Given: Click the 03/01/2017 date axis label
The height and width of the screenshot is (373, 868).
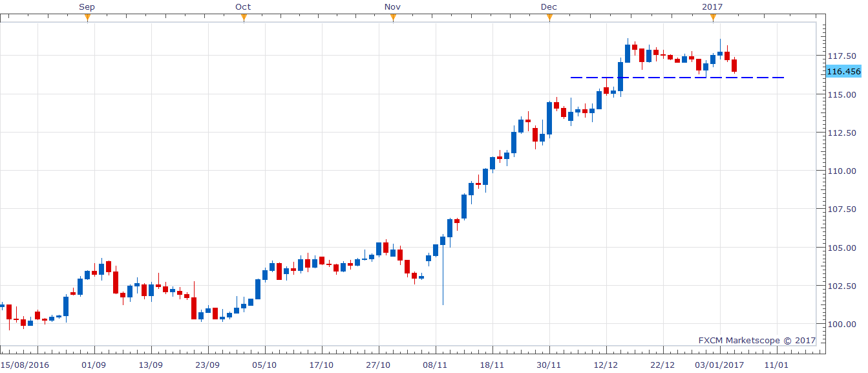Looking at the screenshot, I should pyautogui.click(x=720, y=365).
